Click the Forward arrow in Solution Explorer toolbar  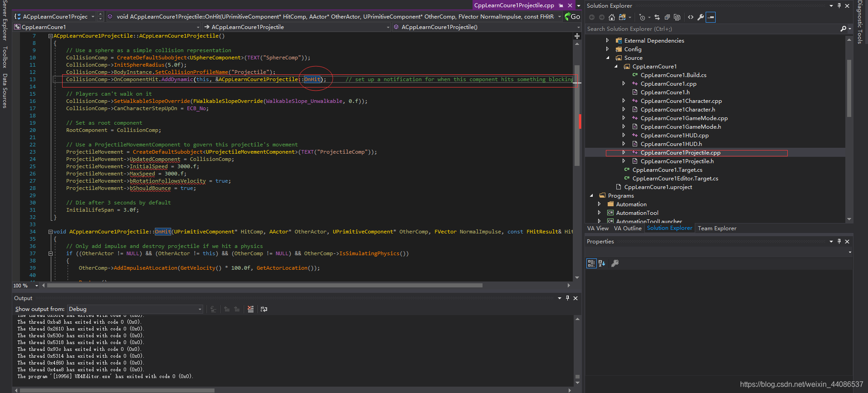[602, 17]
